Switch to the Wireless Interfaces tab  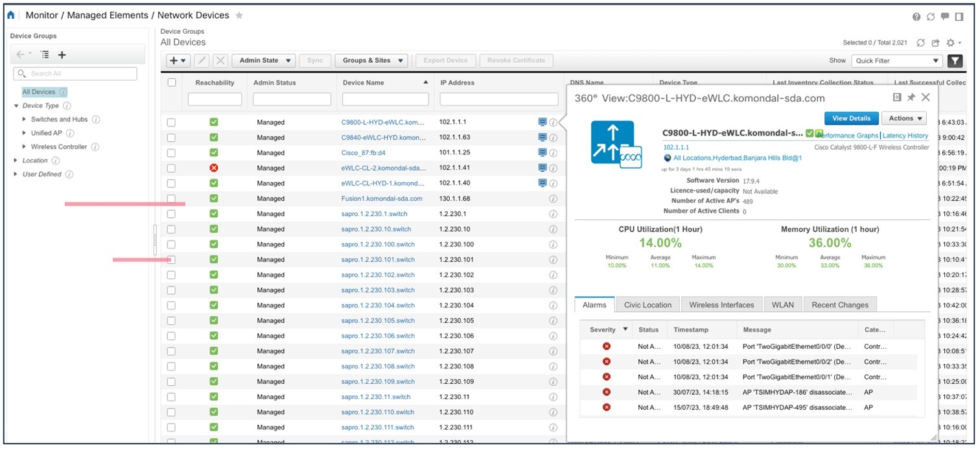coord(721,304)
